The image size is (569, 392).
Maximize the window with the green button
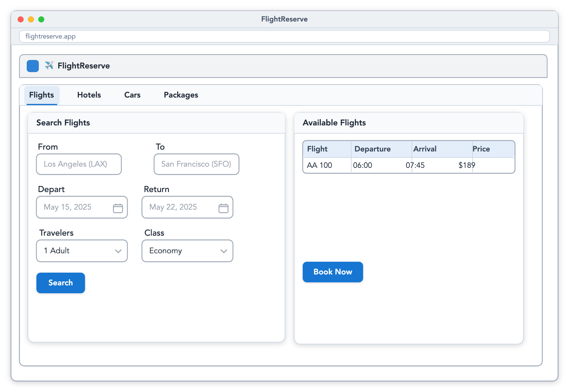click(x=41, y=19)
